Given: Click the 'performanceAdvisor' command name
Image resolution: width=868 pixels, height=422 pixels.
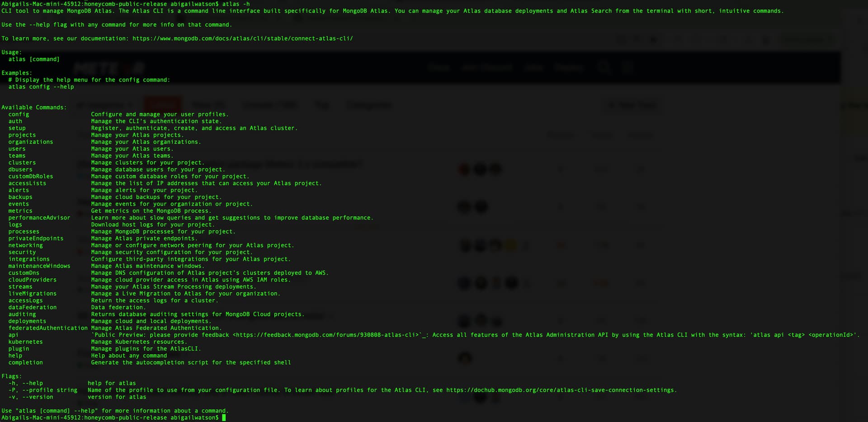Looking at the screenshot, I should [39, 218].
